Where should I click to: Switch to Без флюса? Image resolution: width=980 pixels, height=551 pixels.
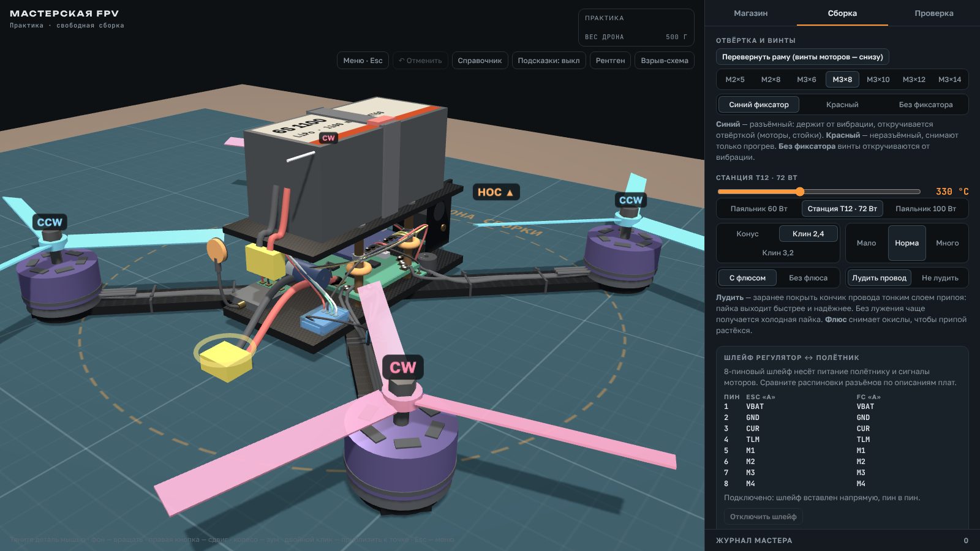point(808,278)
